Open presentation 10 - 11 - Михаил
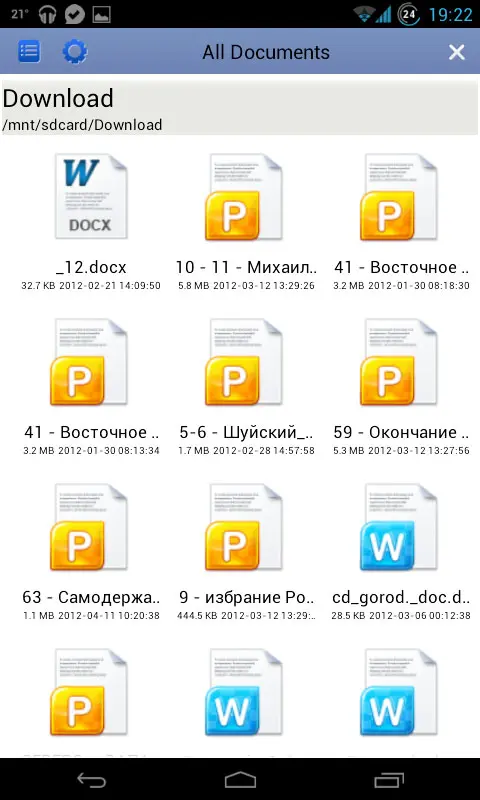Screen dimensions: 480x800 (244, 197)
